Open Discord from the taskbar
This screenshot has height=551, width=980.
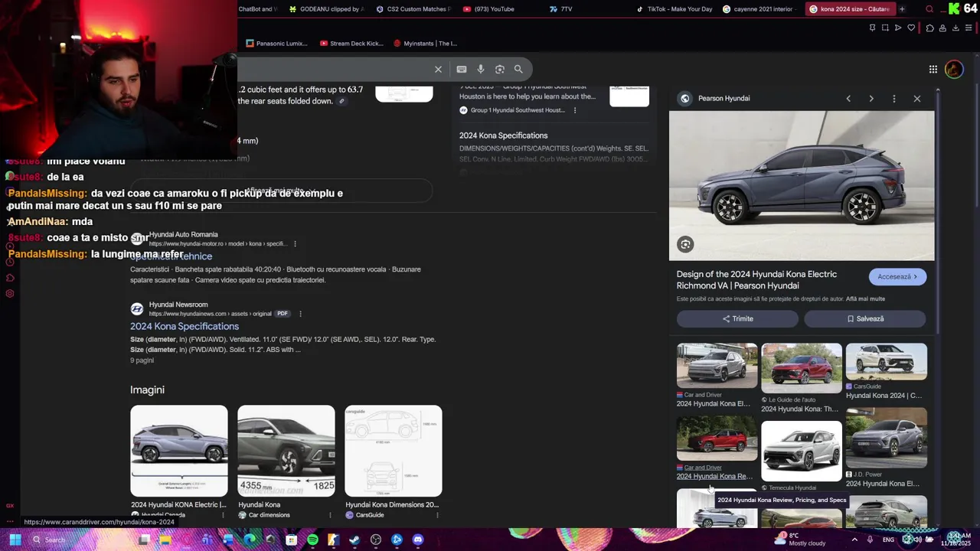tap(418, 540)
